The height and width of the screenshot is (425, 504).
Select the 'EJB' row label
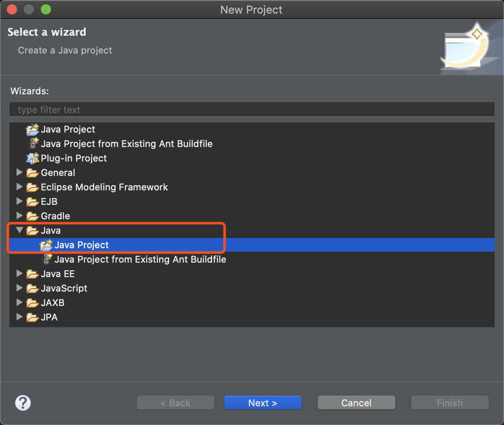point(49,201)
